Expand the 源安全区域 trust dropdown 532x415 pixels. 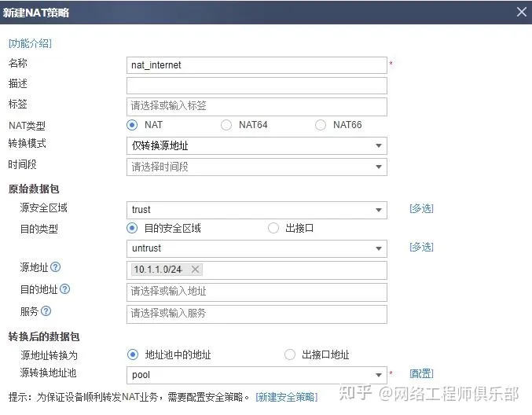(x=257, y=210)
